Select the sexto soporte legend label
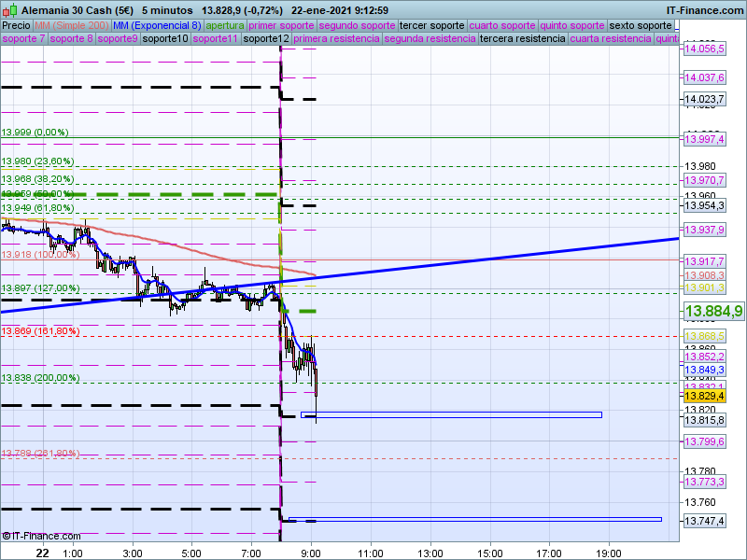The width and height of the screenshot is (747, 560). point(641,26)
